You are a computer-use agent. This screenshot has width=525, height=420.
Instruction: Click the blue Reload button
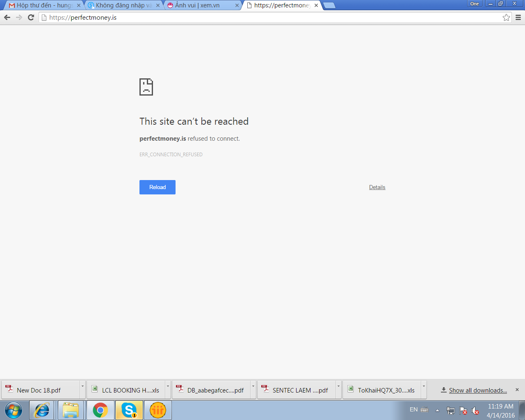coord(157,187)
